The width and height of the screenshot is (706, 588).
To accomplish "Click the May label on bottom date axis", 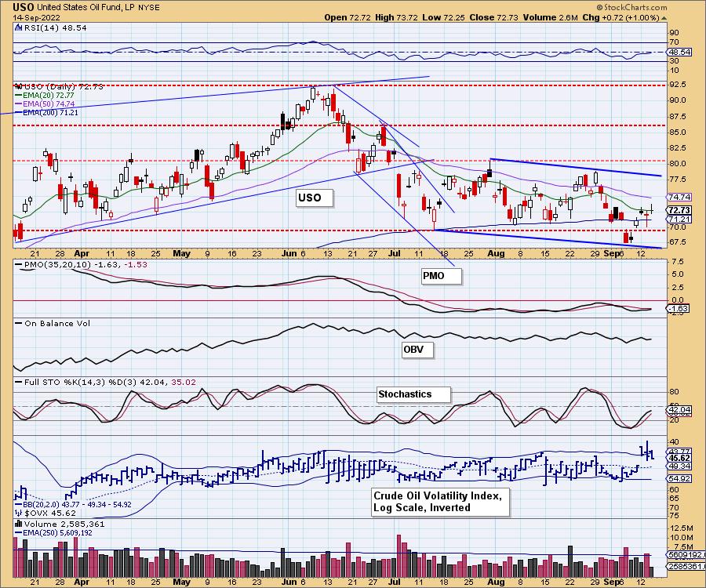I will pyautogui.click(x=181, y=582).
